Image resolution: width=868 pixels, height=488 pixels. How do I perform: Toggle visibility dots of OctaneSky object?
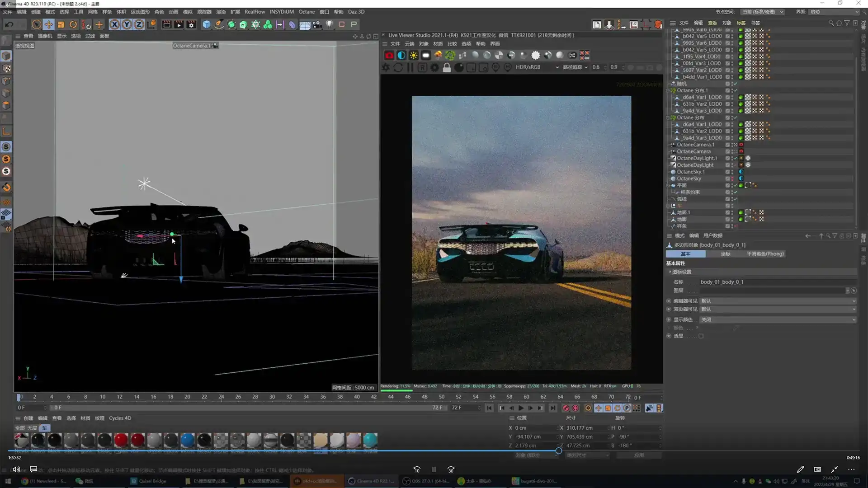tap(732, 178)
